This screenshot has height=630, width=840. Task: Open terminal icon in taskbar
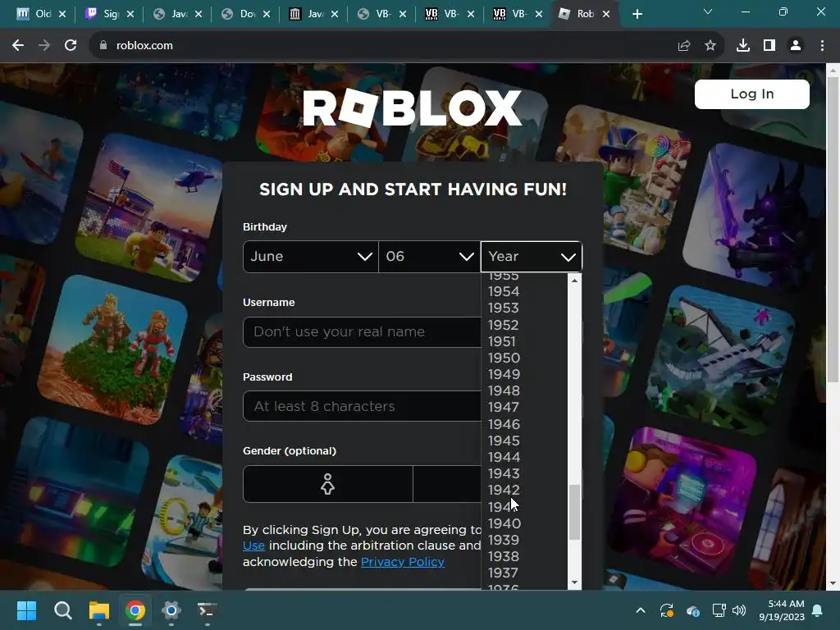[x=207, y=610]
